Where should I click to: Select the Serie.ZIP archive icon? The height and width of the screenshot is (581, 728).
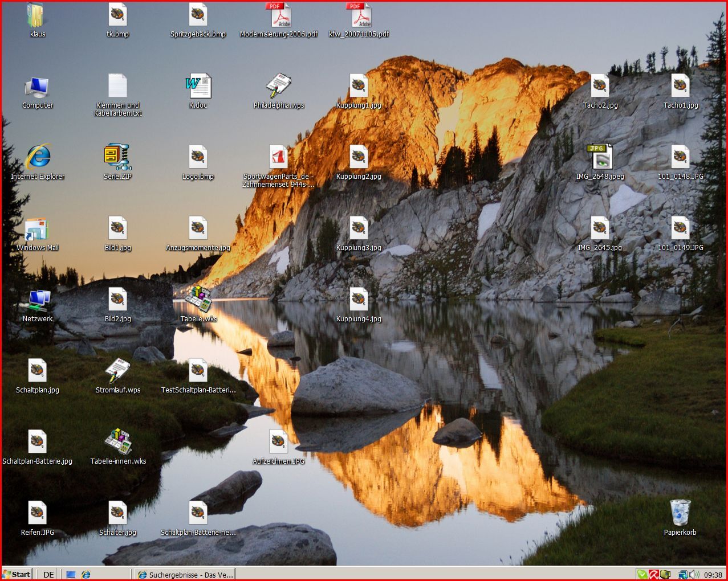(117, 157)
